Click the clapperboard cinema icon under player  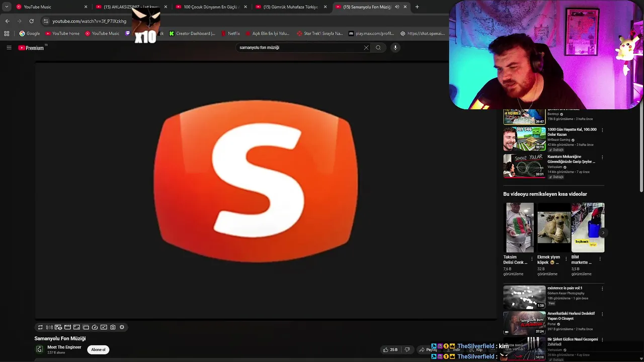point(67,327)
